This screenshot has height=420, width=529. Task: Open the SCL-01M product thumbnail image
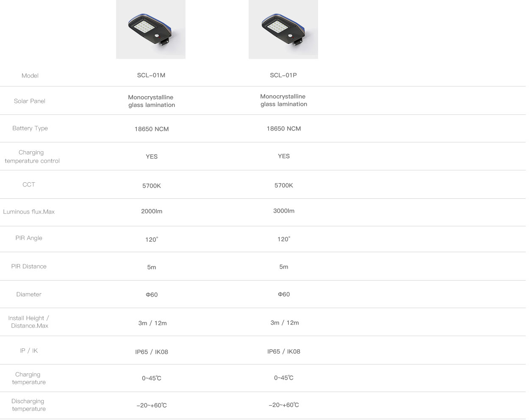tap(151, 29)
